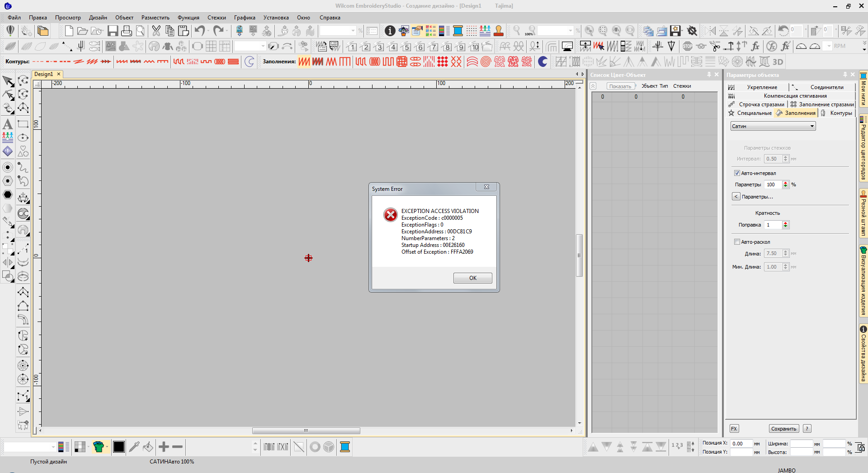Open the zoom percentage dropdown in toolbar
The height and width of the screenshot is (473, 868).
(571, 31)
